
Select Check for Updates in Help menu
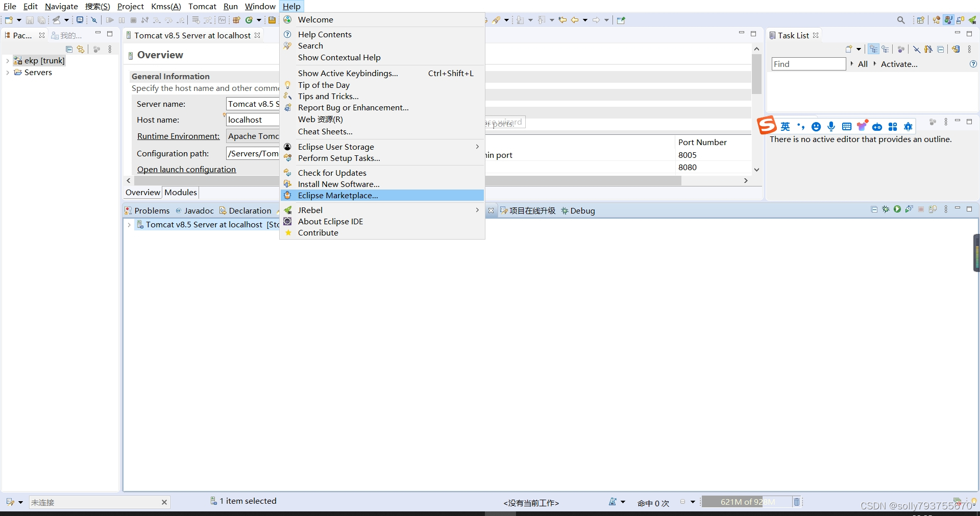(332, 173)
